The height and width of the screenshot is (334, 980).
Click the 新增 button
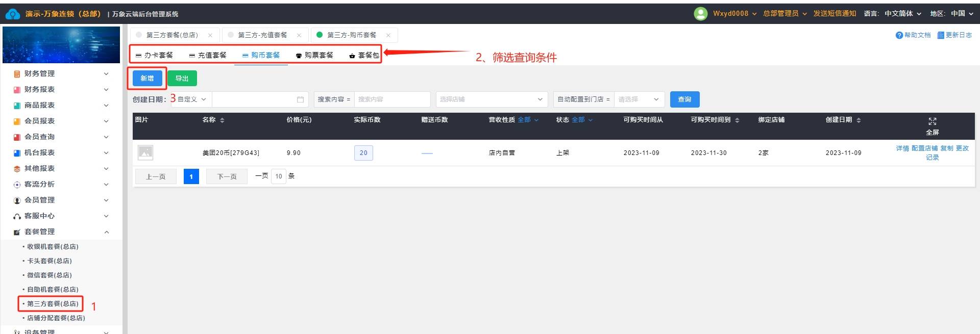click(x=147, y=78)
